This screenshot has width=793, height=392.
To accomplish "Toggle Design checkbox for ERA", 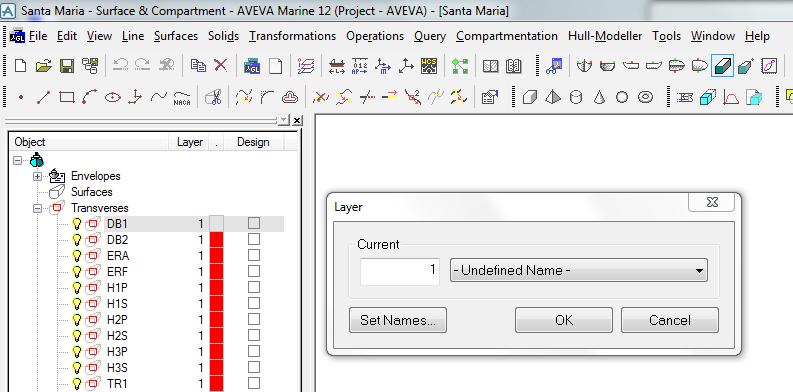I will point(254,255).
